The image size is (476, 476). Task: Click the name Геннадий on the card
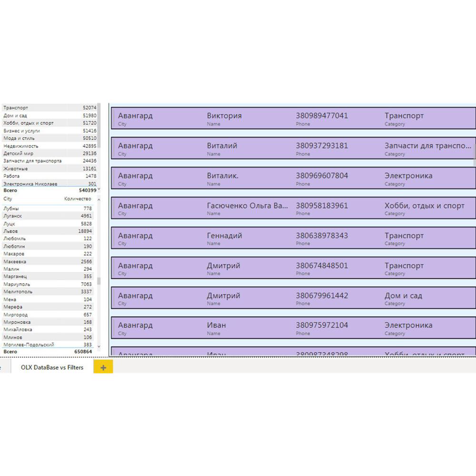[x=224, y=236]
